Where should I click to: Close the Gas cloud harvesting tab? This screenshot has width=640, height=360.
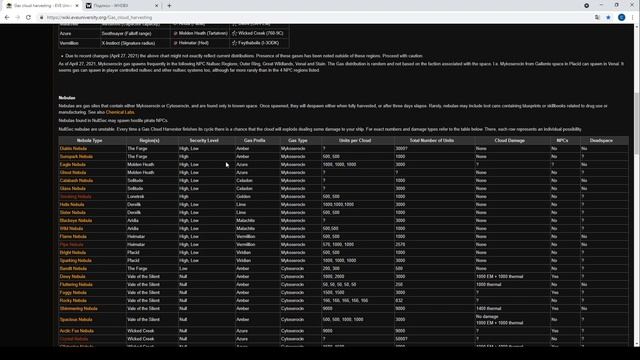click(x=77, y=6)
